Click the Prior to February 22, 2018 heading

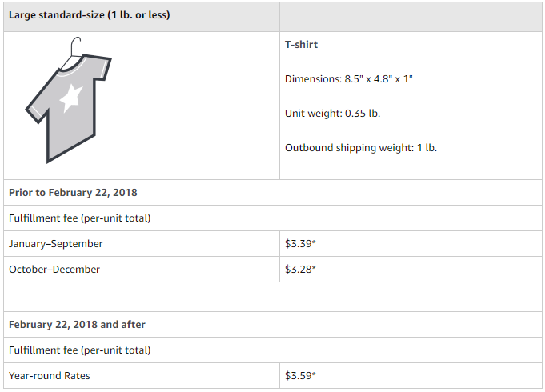(73, 193)
